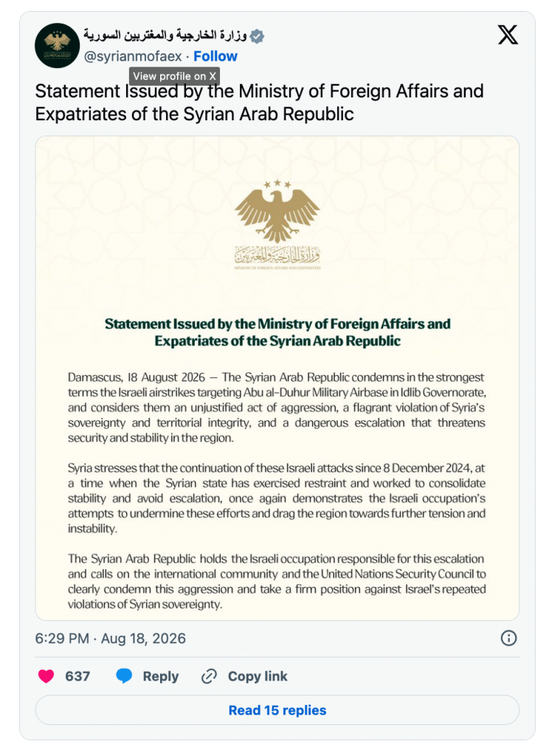
Task: Click the chain link icon
Action: click(209, 676)
